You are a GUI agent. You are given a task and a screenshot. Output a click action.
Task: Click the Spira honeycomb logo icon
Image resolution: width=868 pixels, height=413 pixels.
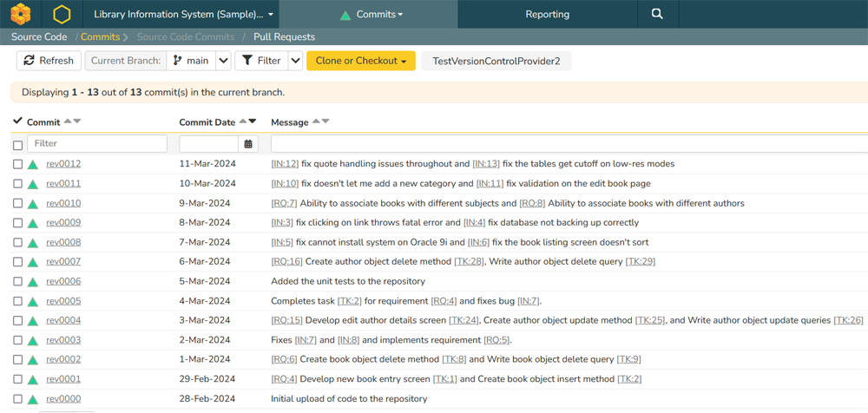pyautogui.click(x=21, y=14)
